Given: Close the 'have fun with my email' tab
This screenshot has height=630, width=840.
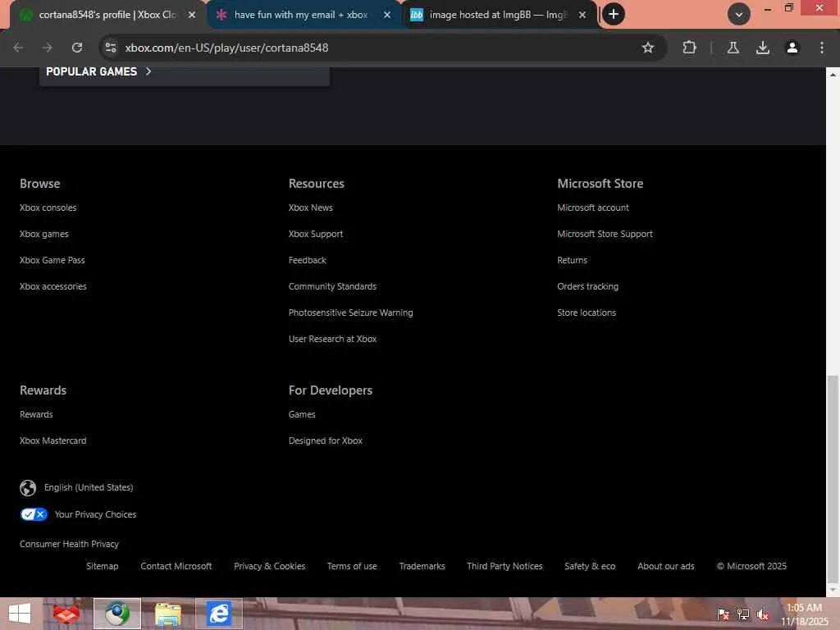Looking at the screenshot, I should pos(387,15).
